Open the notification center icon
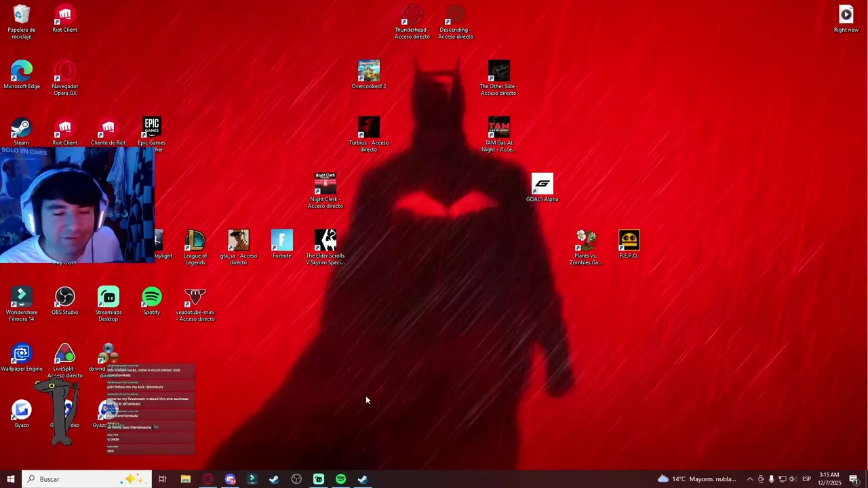 pyautogui.click(x=854, y=479)
